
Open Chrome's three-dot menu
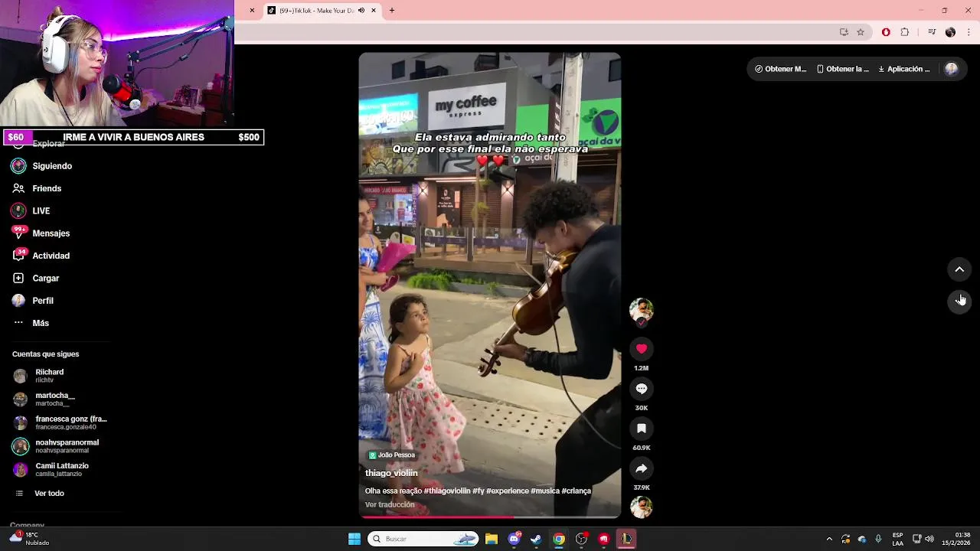coord(969,32)
